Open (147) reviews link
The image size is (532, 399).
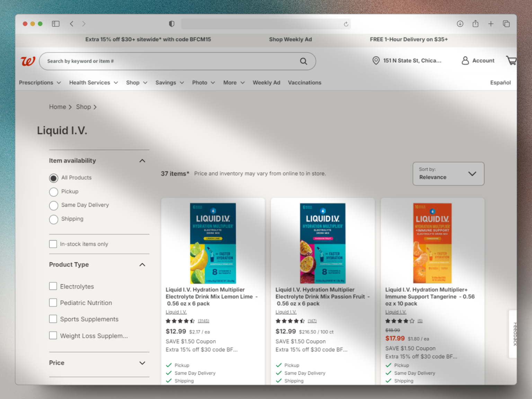click(312, 321)
